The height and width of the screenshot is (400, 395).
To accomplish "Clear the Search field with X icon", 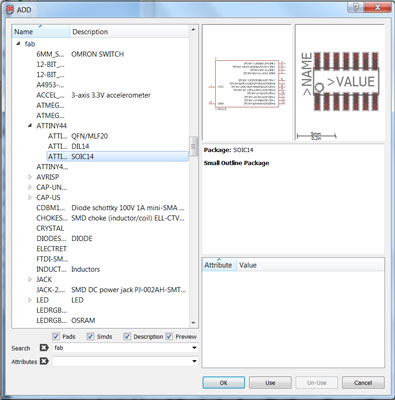I will pos(44,348).
